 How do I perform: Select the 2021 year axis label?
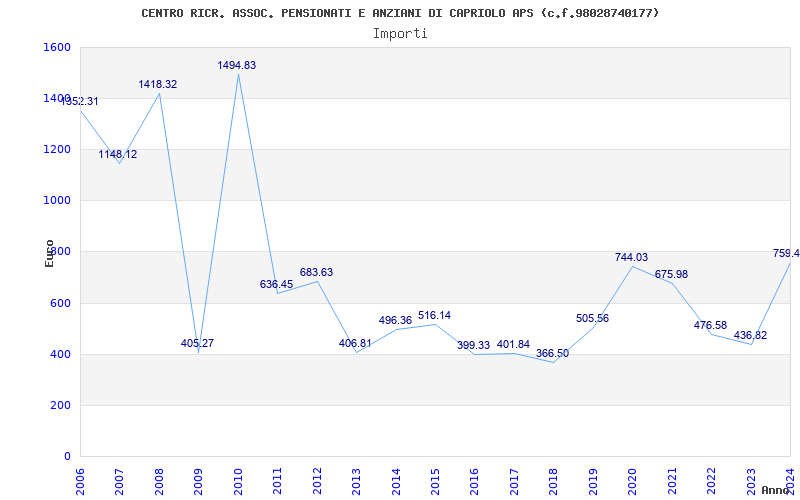point(672,480)
